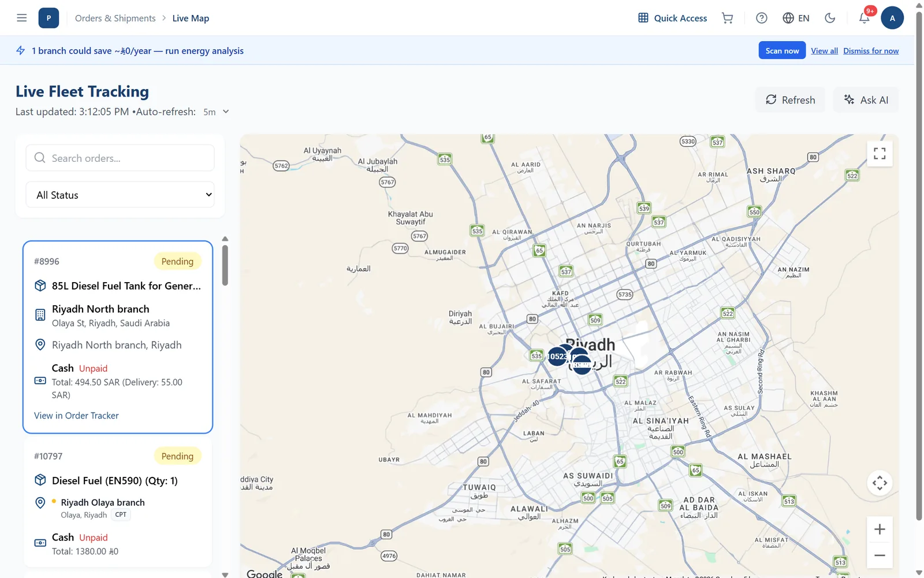The image size is (924, 578).
Task: Select order #8996 card number
Action: [x=47, y=261]
